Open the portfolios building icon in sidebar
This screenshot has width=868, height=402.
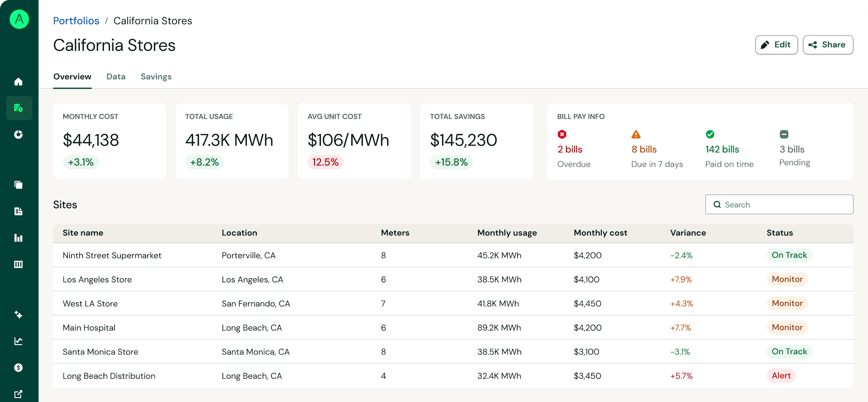[x=19, y=108]
